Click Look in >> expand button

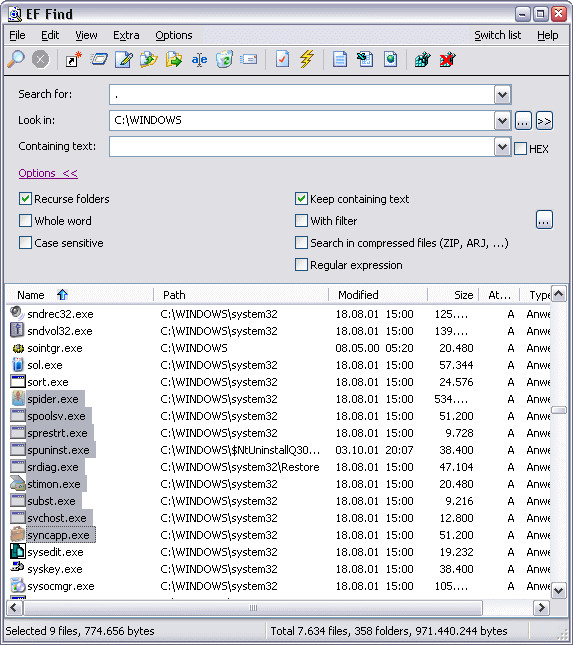[x=544, y=121]
